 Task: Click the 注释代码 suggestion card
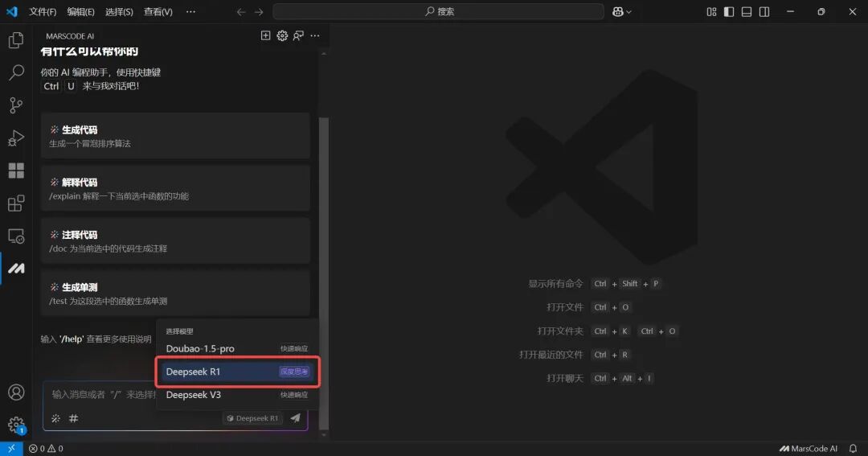175,241
